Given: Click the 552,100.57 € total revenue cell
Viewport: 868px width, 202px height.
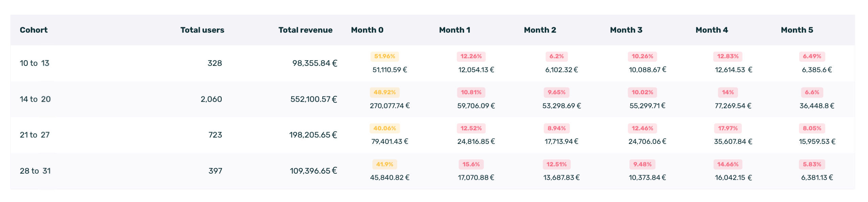Looking at the screenshot, I should point(313,99).
